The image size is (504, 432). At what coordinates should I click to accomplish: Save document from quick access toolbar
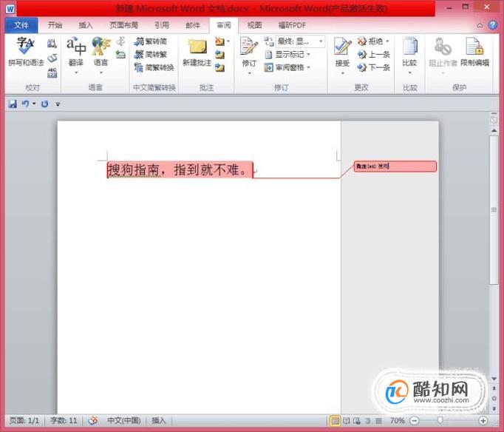(x=13, y=104)
